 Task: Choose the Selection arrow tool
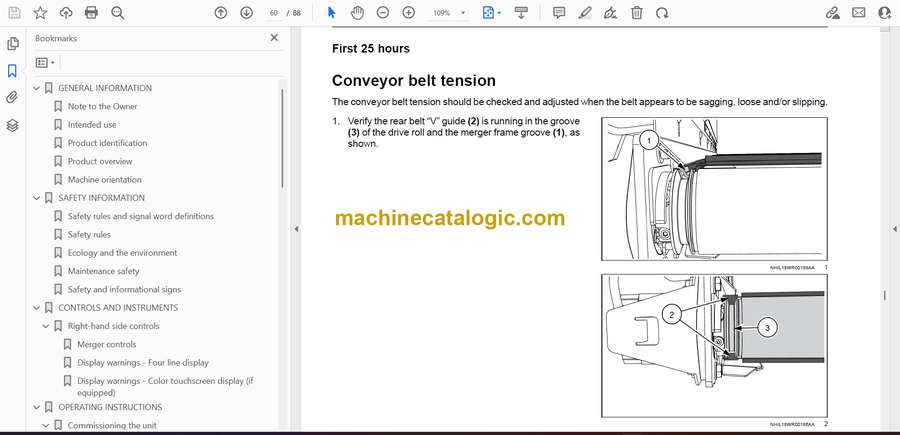click(x=331, y=13)
